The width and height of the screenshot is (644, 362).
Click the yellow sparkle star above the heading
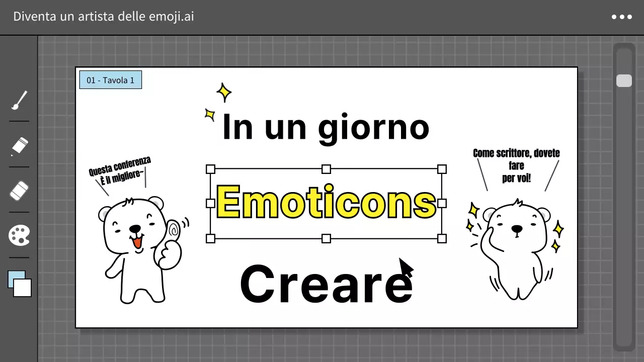coord(223,93)
